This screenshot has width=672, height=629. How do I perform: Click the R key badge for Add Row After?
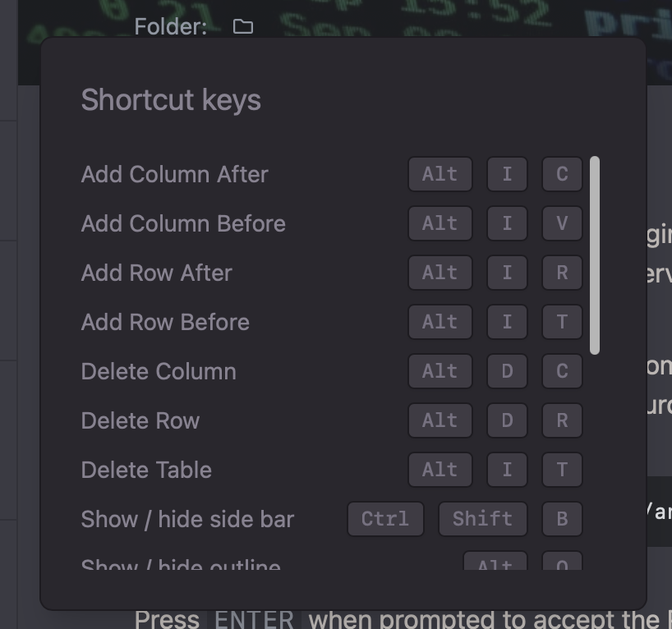[x=562, y=273]
